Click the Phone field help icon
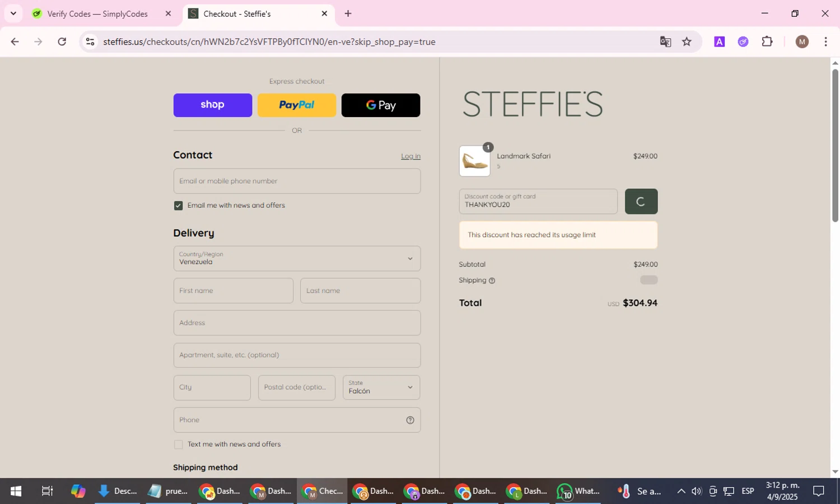This screenshot has width=840, height=504. (410, 420)
